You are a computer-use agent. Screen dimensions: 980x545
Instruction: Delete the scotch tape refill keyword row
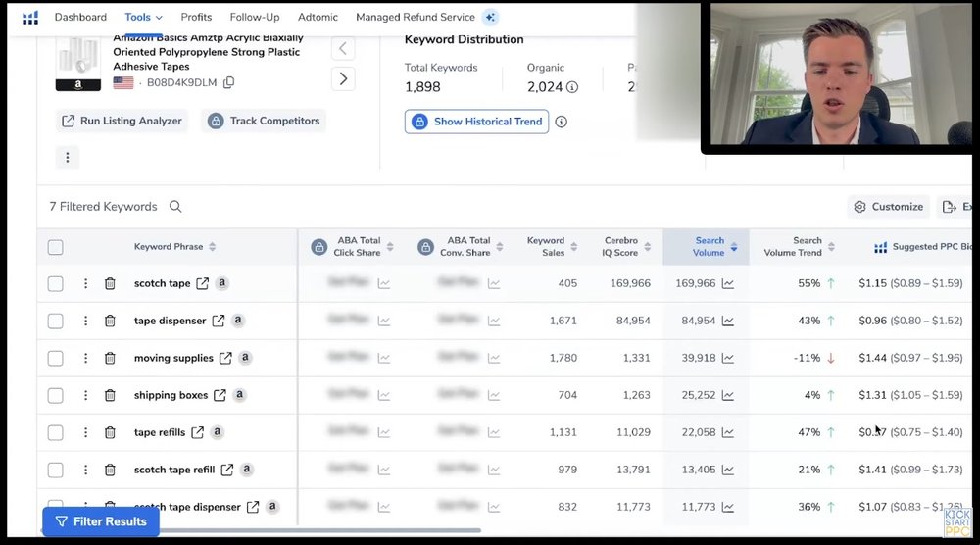110,470
